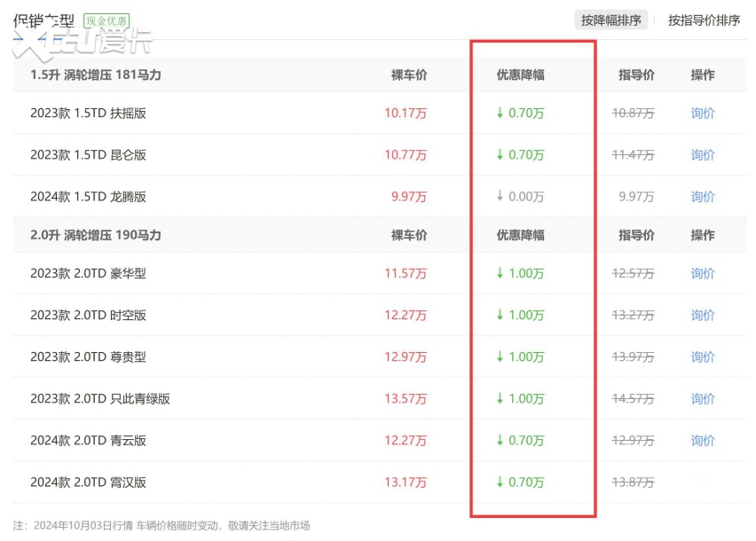
Task: Click the red 13.57万 bare car price
Action: 405,398
